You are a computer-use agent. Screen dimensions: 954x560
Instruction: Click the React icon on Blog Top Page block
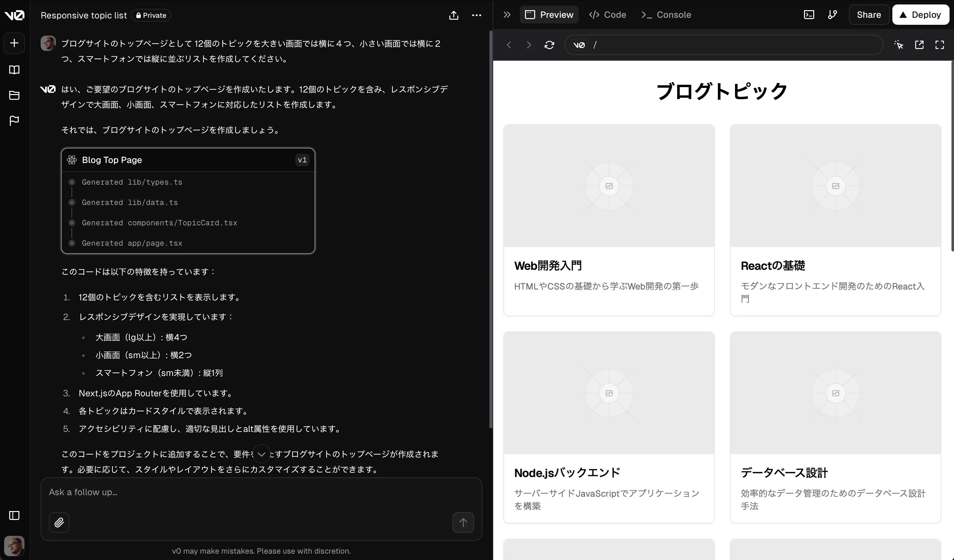click(72, 160)
